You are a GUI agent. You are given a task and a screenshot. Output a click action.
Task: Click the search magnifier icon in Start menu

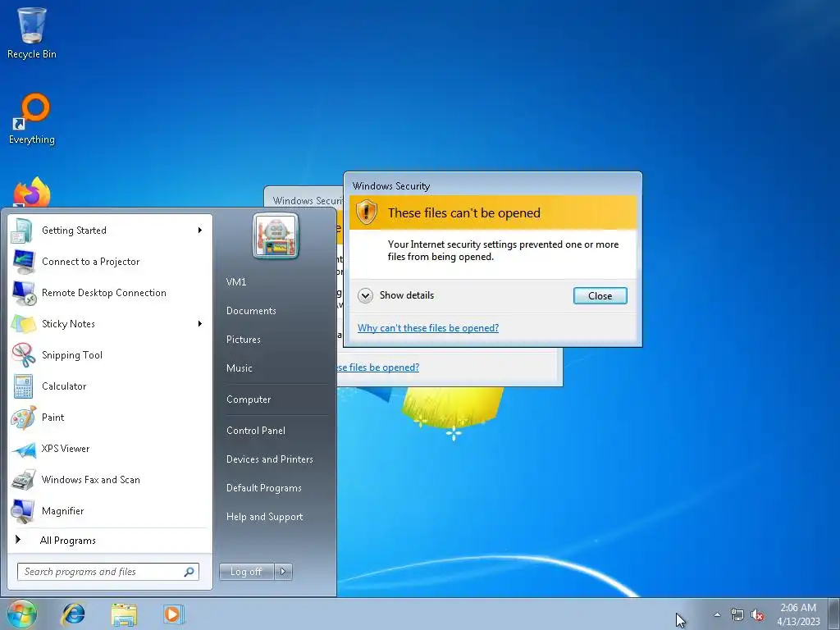click(189, 572)
